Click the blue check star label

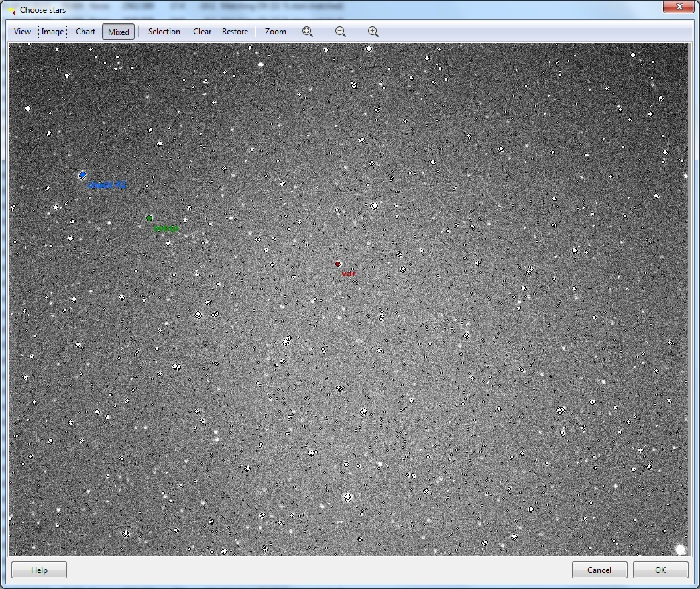tap(107, 185)
